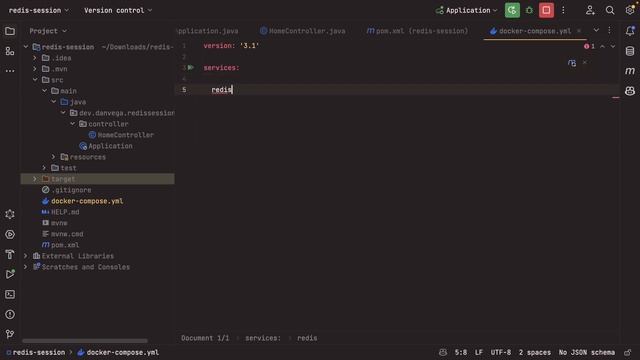The height and width of the screenshot is (360, 640).
Task: Toggle read-only lock in status bar
Action: pyautogui.click(x=628, y=352)
